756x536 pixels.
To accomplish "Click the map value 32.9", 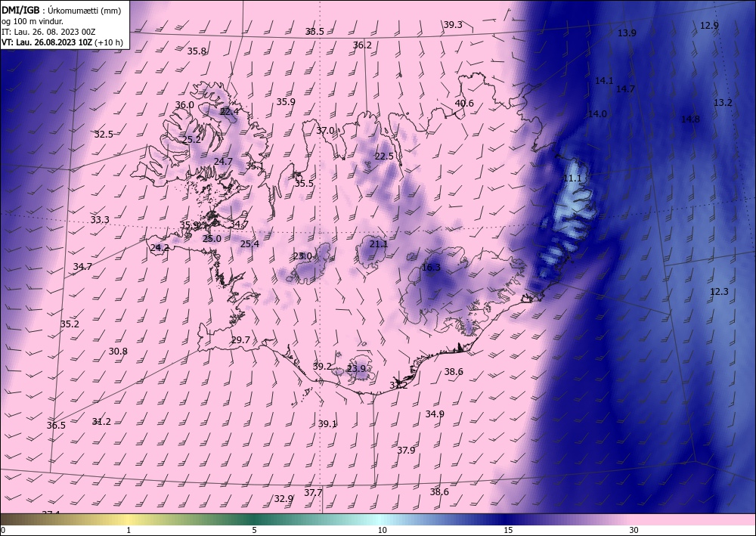I will 283,499.
